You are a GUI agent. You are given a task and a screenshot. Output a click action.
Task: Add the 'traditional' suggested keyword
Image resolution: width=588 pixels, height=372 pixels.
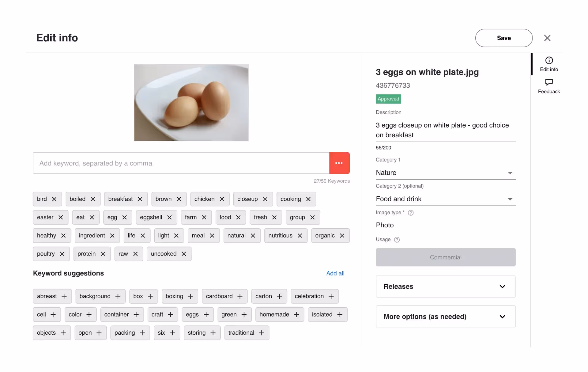[262, 333]
